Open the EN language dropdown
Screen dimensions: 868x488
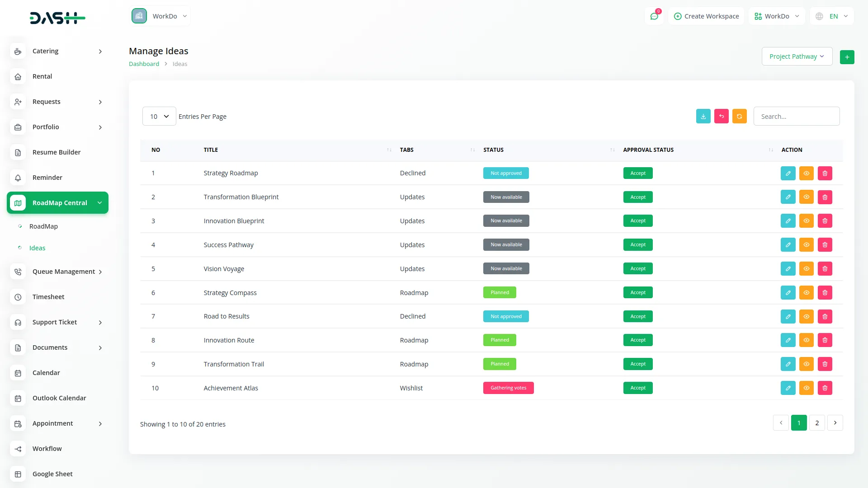pyautogui.click(x=832, y=16)
